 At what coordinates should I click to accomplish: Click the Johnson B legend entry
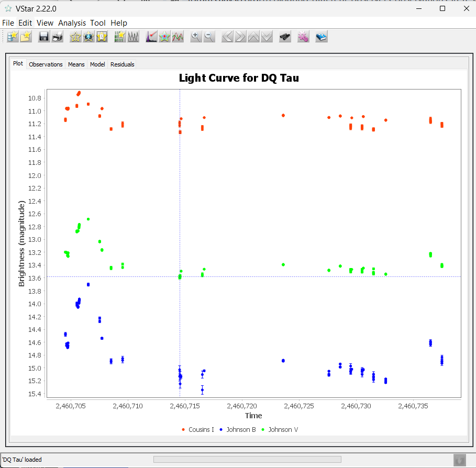pos(238,429)
